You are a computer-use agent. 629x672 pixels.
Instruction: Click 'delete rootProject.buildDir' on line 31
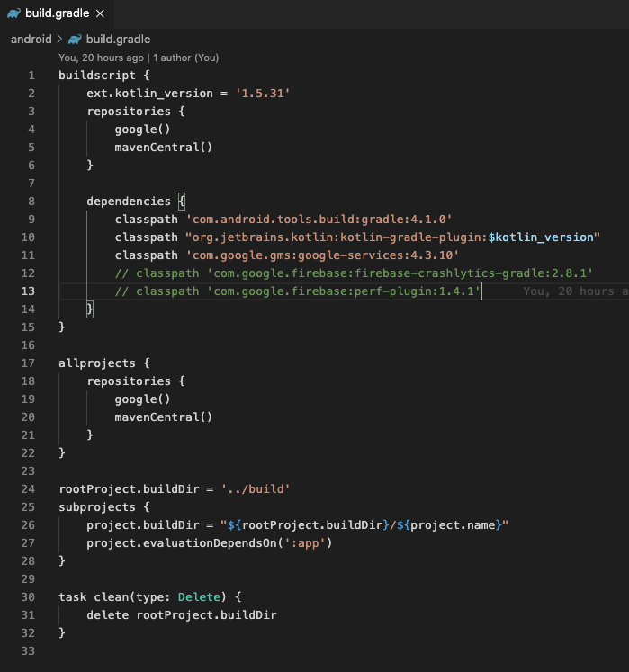[182, 615]
